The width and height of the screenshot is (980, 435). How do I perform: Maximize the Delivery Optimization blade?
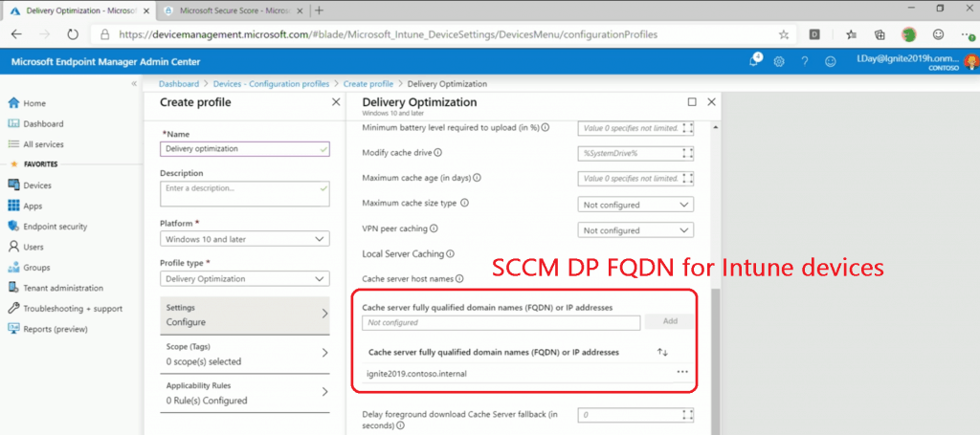pos(692,101)
